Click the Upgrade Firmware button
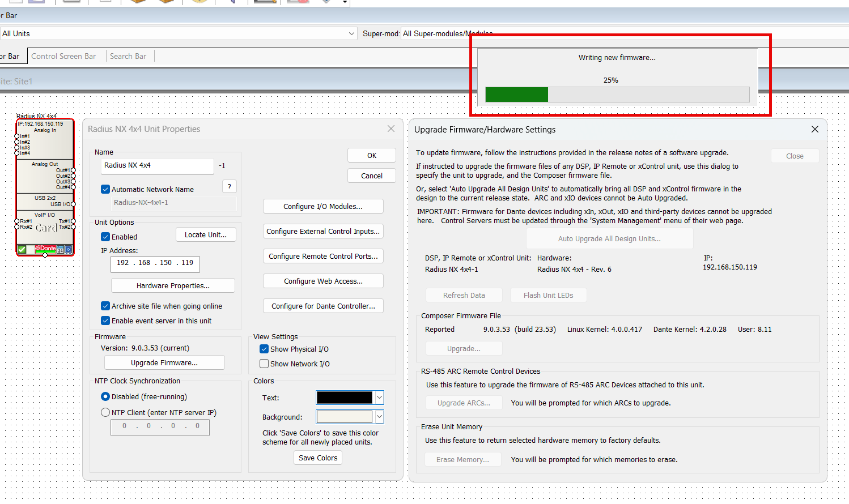The image size is (849, 504). click(x=164, y=362)
